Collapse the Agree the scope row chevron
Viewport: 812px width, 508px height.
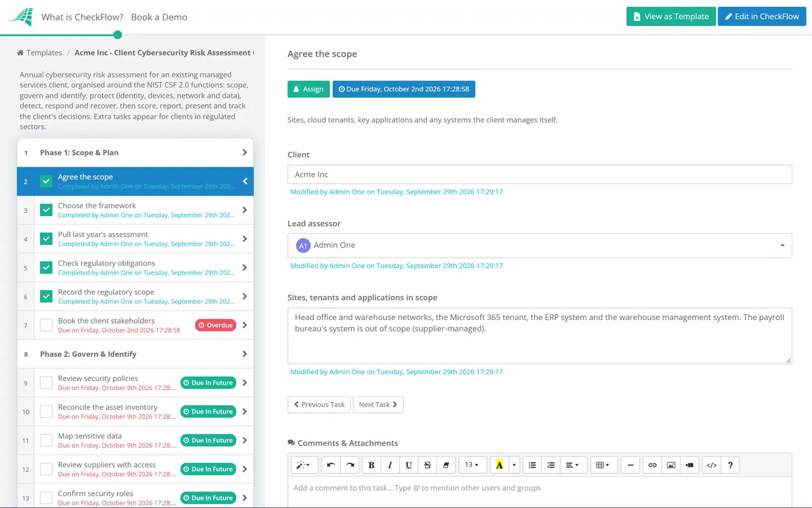coord(245,181)
